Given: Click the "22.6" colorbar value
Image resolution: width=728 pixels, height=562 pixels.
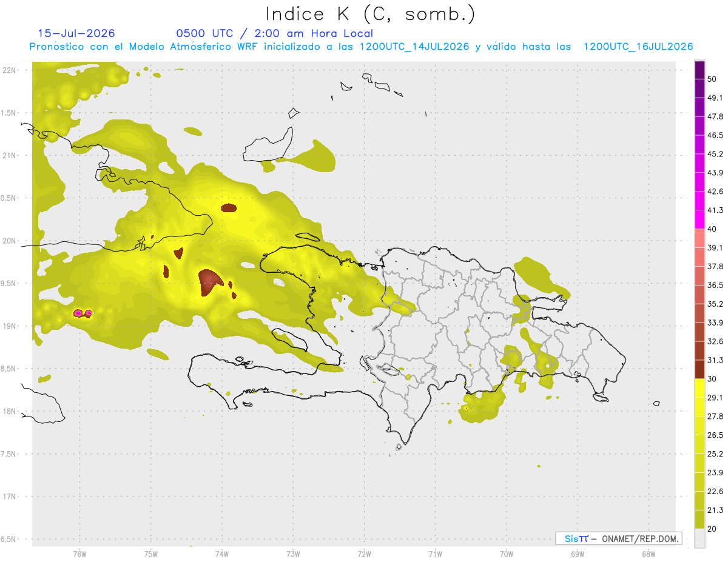Looking at the screenshot, I should (715, 492).
